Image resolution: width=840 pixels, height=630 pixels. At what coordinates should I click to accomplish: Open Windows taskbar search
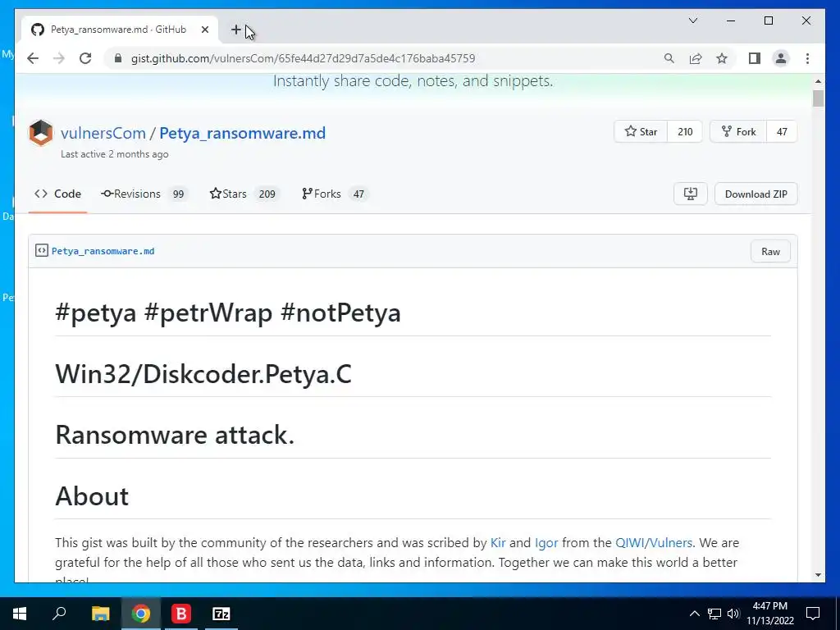click(59, 614)
